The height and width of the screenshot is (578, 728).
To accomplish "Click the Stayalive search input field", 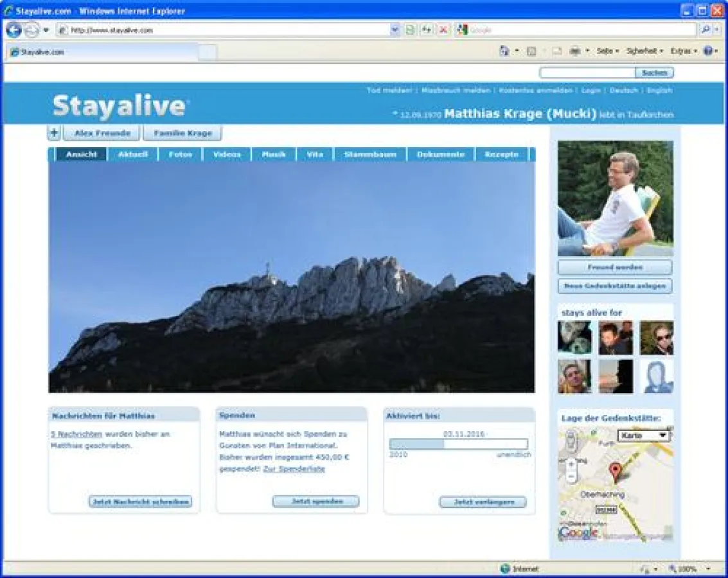I will tap(587, 73).
